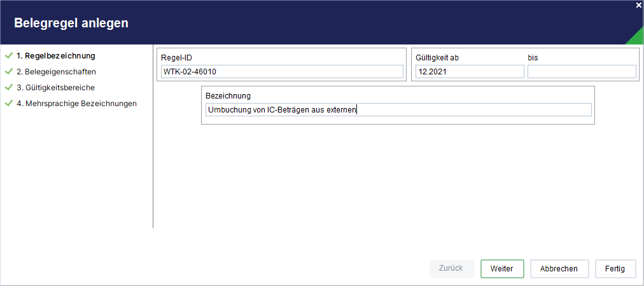Select step 4. Mehrsprachige Bezeichnungen
Image resolution: width=644 pixels, height=286 pixels.
pyautogui.click(x=76, y=104)
